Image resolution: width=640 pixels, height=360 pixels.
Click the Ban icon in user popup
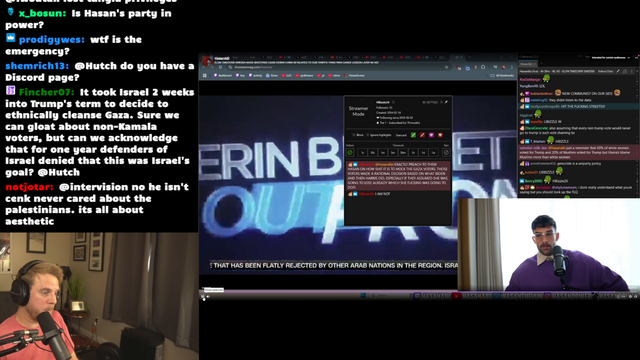(446, 153)
